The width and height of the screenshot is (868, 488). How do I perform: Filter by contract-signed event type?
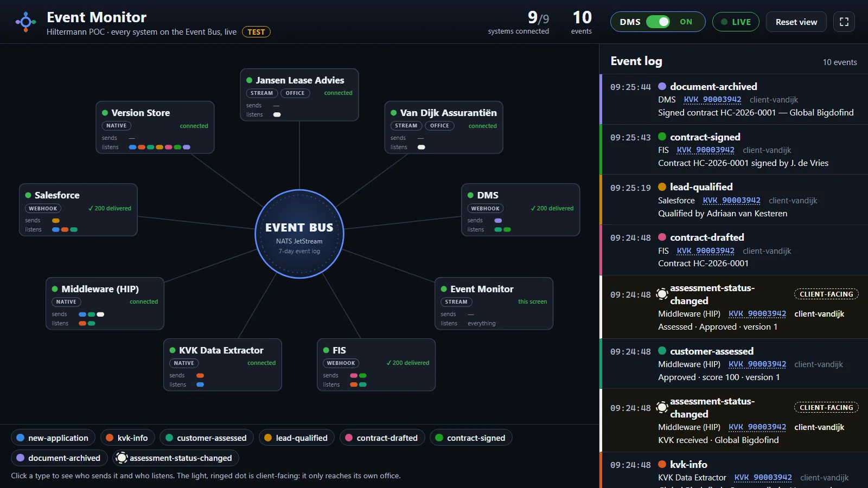(471, 438)
